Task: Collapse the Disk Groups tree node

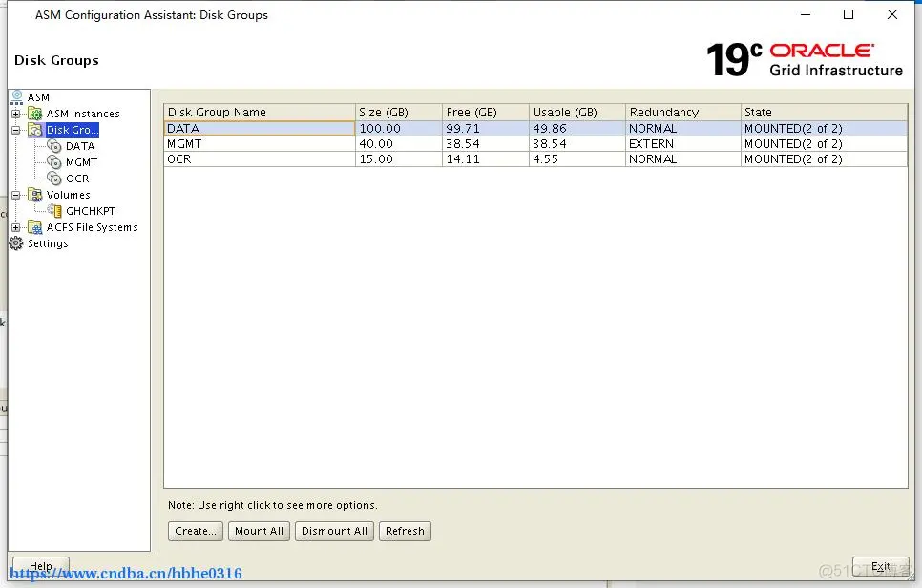Action: coord(16,130)
